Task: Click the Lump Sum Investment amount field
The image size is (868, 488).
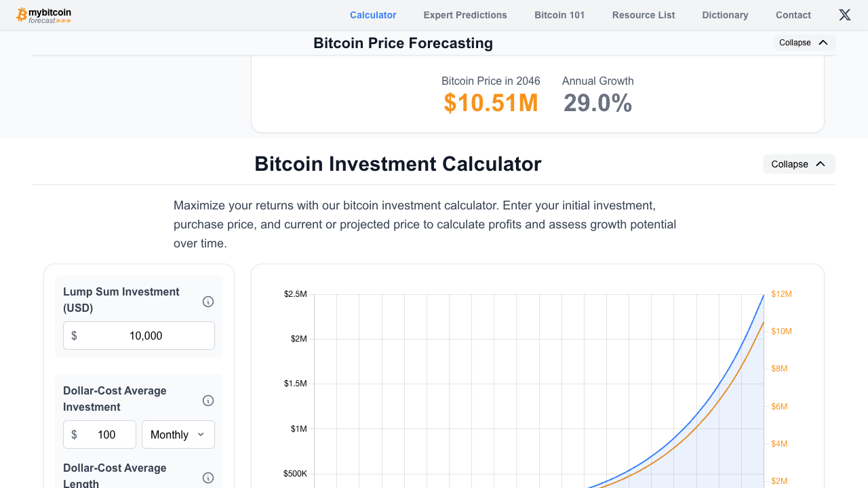Action: pyautogui.click(x=138, y=335)
